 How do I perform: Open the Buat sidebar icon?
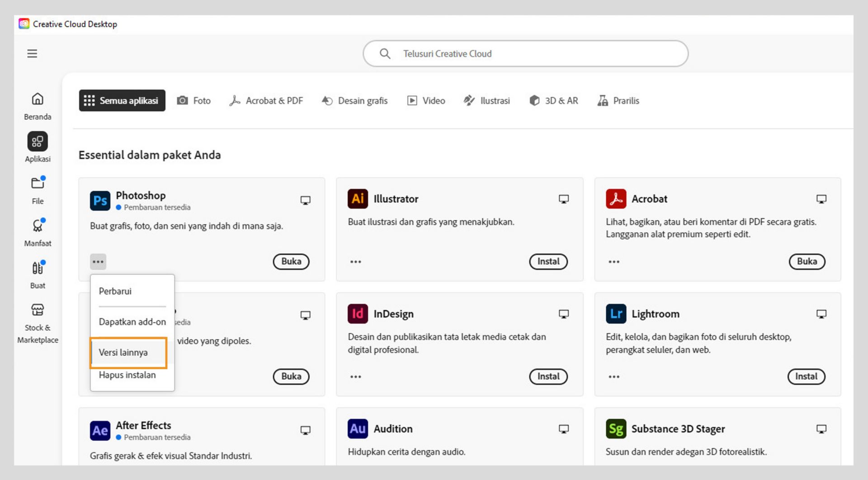pos(38,268)
